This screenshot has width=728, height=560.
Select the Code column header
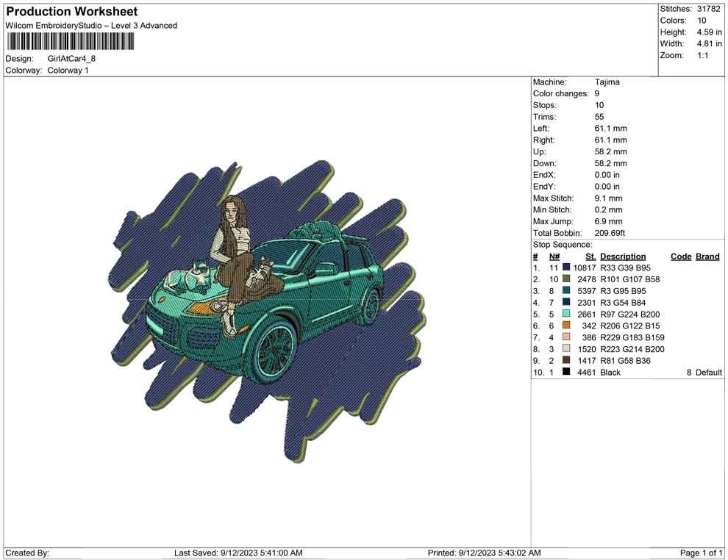tap(681, 256)
